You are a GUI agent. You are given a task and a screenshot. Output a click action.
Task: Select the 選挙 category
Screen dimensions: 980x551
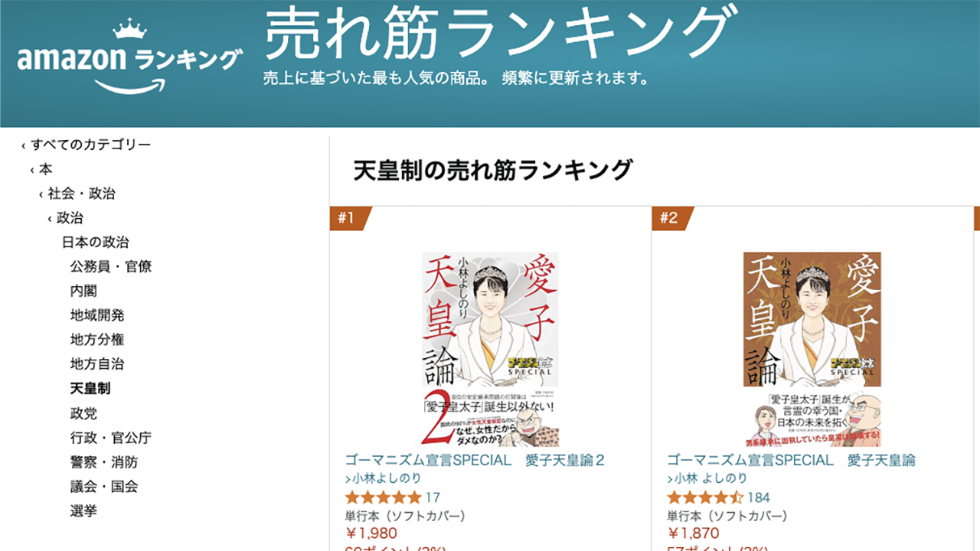(83, 511)
